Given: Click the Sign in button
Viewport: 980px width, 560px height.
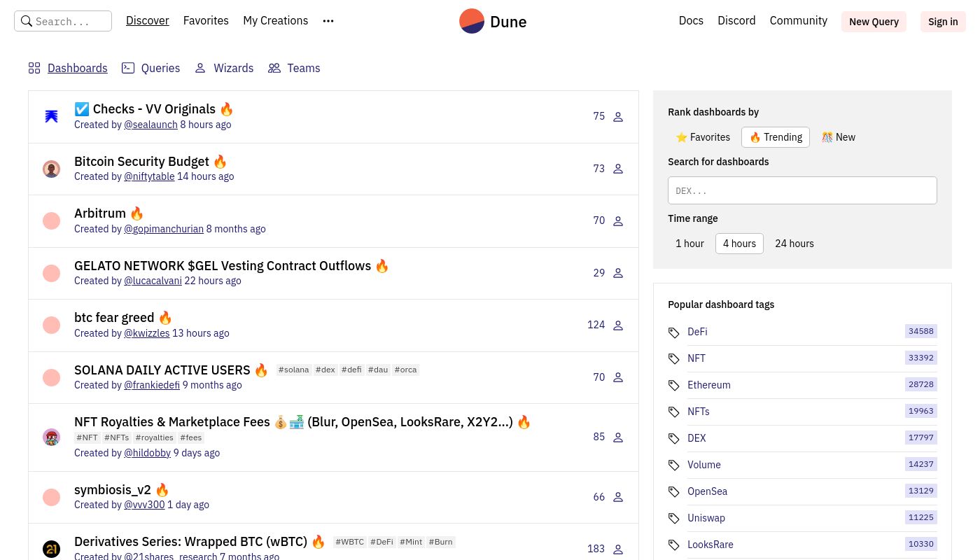Looking at the screenshot, I should pos(943,22).
